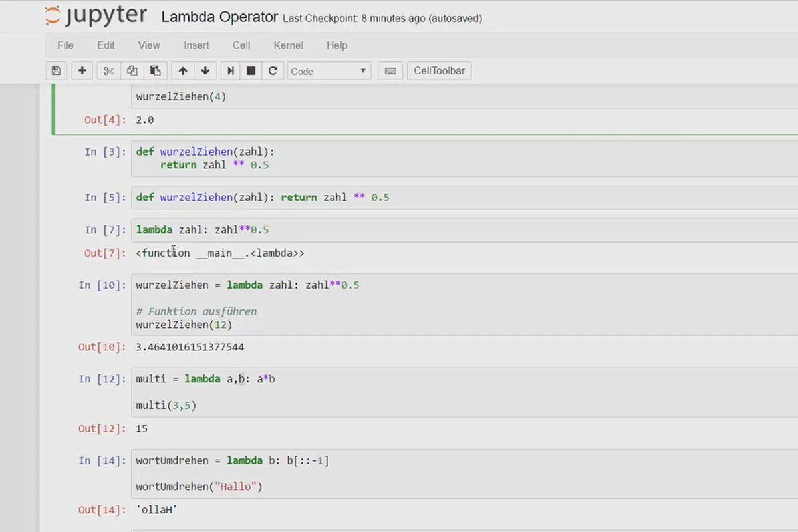The height and width of the screenshot is (532, 798).
Task: Click the wurzelZiehen(4) code cell
Action: coord(465,96)
